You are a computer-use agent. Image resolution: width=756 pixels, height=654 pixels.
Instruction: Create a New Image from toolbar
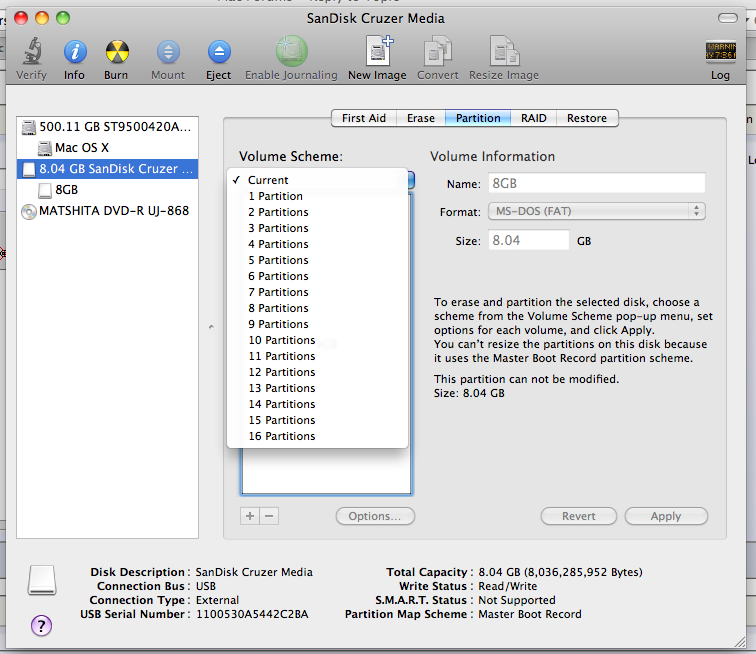378,51
